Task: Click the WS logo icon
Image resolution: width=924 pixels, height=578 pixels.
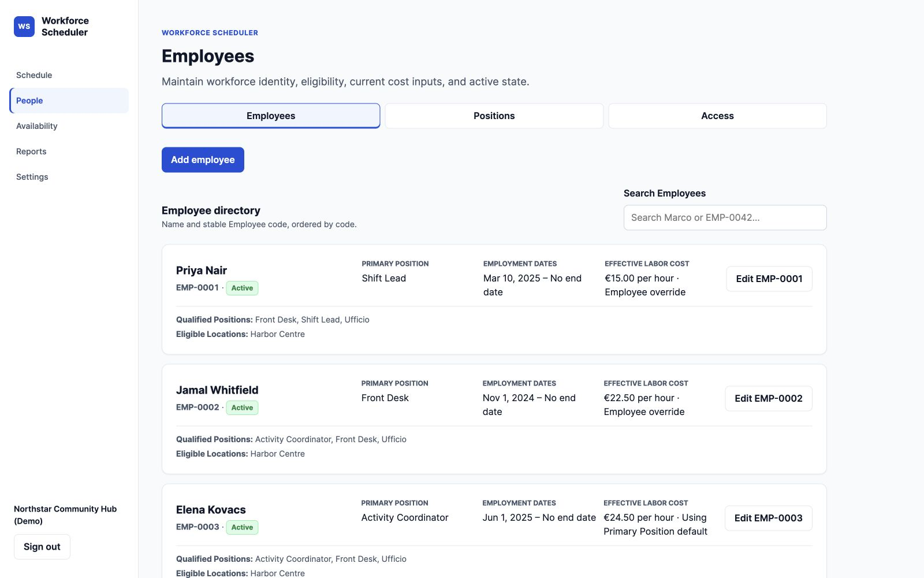Action: [24, 27]
